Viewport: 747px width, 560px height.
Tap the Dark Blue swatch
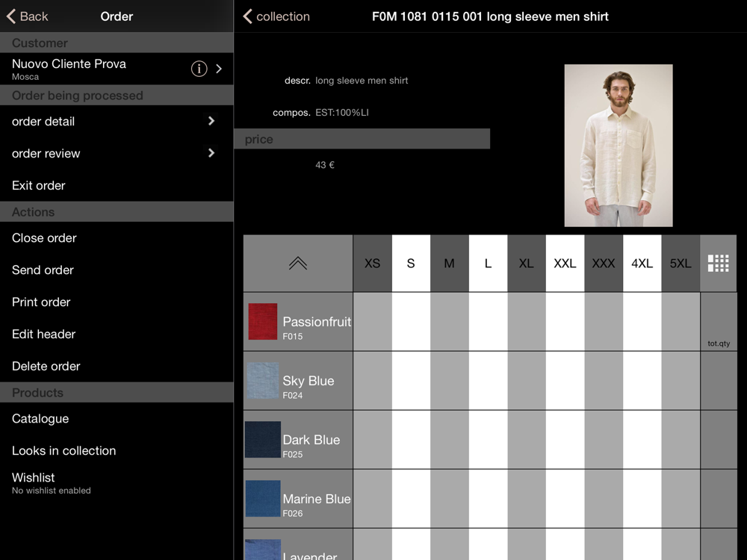(x=262, y=439)
